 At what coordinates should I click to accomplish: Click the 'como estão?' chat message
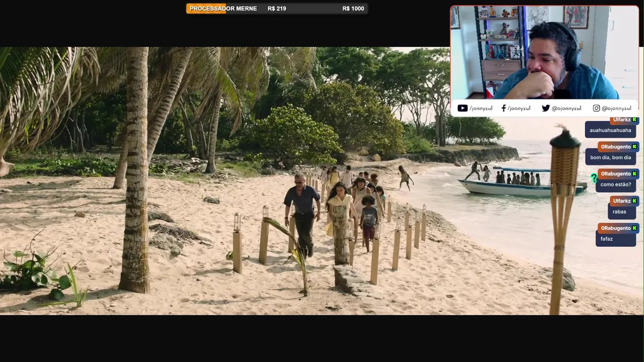coord(616,185)
